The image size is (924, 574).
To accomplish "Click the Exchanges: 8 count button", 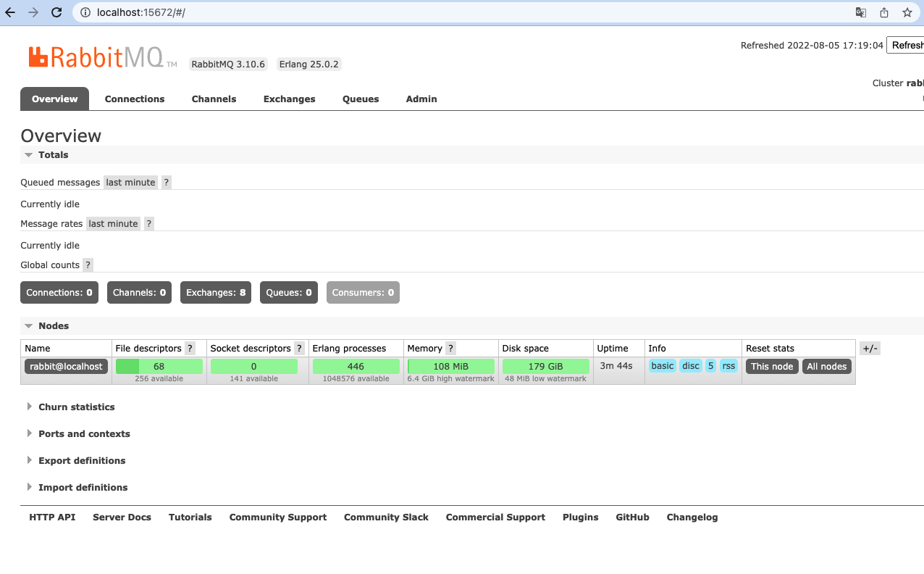I will click(x=216, y=293).
